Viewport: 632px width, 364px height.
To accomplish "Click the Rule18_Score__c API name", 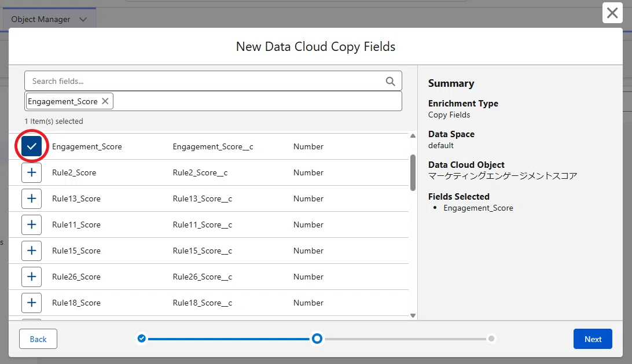I will tap(203, 303).
